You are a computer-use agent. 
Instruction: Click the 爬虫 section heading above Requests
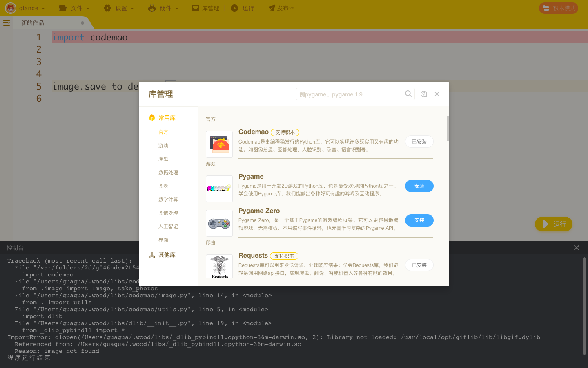(211, 243)
